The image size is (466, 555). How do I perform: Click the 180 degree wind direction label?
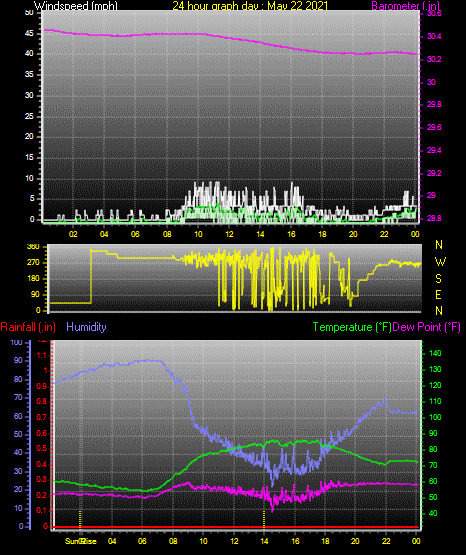pyautogui.click(x=34, y=279)
